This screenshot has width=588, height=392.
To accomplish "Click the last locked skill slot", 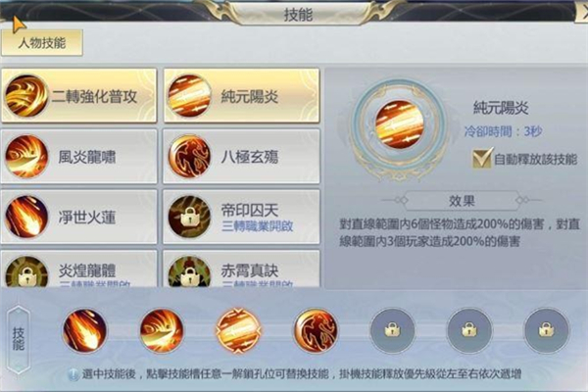I will point(547,331).
